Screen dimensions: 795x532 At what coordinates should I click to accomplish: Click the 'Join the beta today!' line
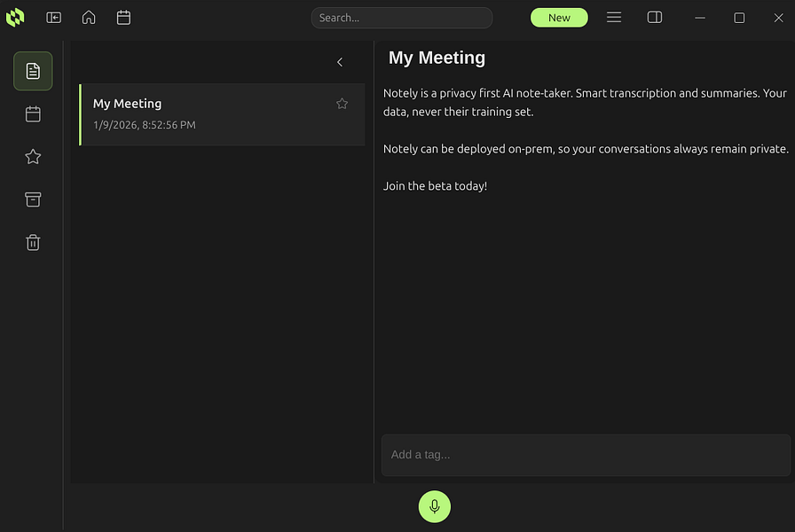pyautogui.click(x=435, y=186)
